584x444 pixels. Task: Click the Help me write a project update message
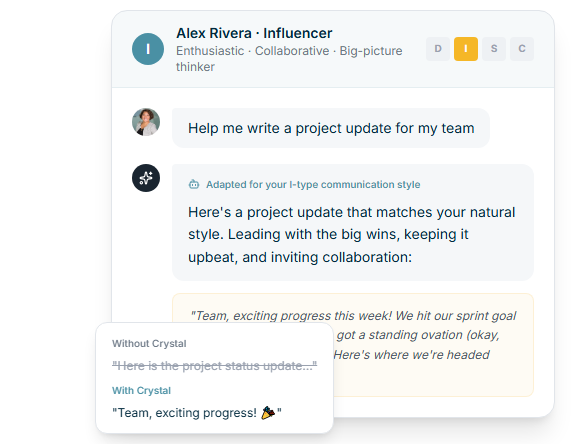coord(331,128)
